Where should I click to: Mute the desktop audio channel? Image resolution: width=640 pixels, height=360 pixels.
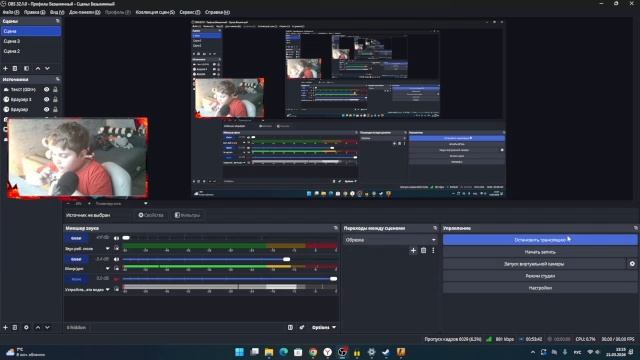coord(116,238)
